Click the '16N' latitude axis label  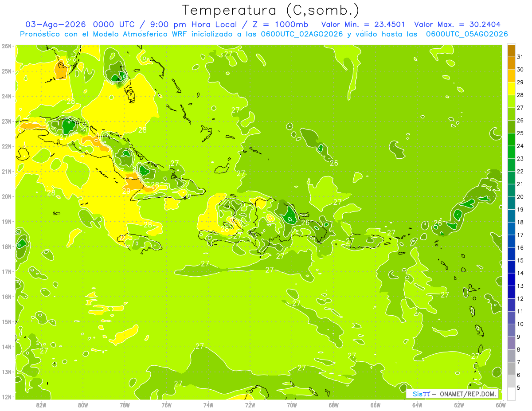tap(7, 297)
